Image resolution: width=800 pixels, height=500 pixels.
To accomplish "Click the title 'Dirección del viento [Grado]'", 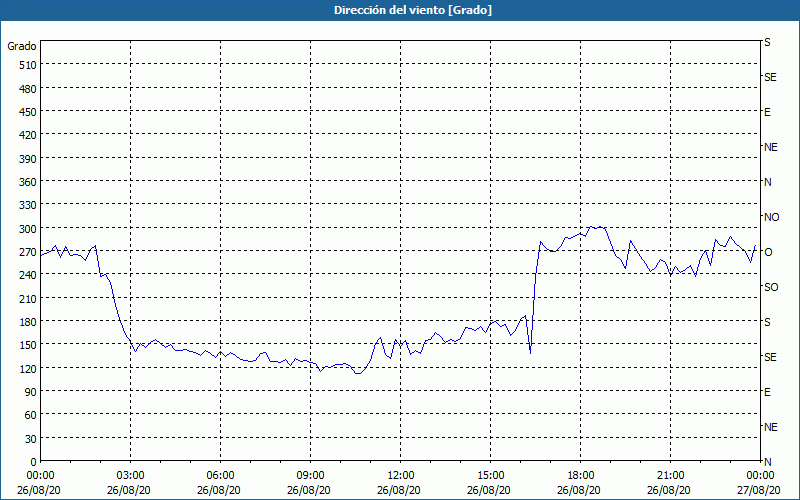I will [x=413, y=10].
